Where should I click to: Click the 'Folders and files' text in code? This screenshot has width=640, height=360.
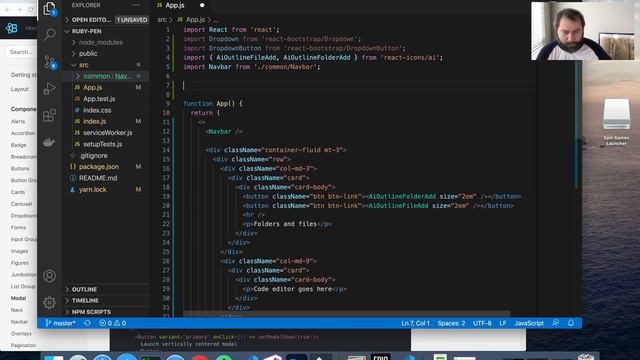click(285, 224)
